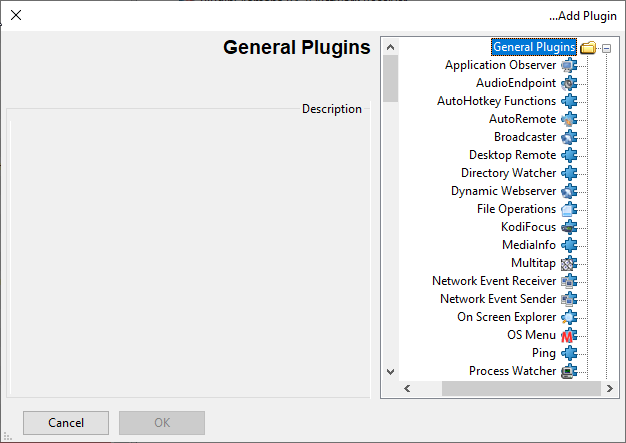This screenshot has width=626, height=443.
Task: Select the OS Menu plugin name
Action: [x=531, y=335]
